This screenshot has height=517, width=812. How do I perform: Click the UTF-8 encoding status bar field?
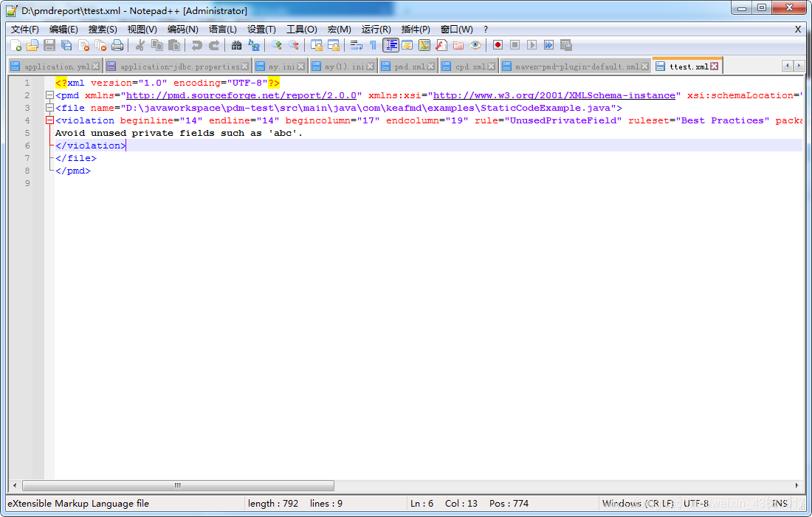pos(695,504)
